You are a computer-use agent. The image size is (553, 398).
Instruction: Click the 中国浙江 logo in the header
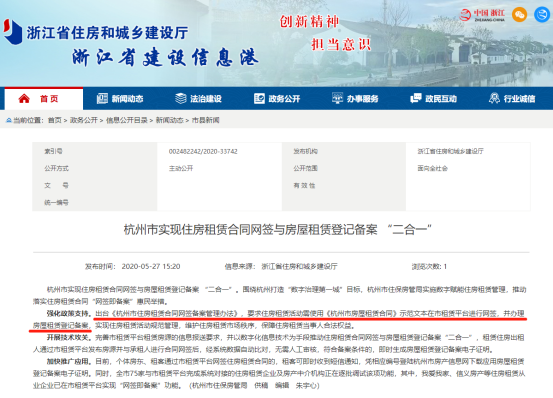[x=482, y=15]
